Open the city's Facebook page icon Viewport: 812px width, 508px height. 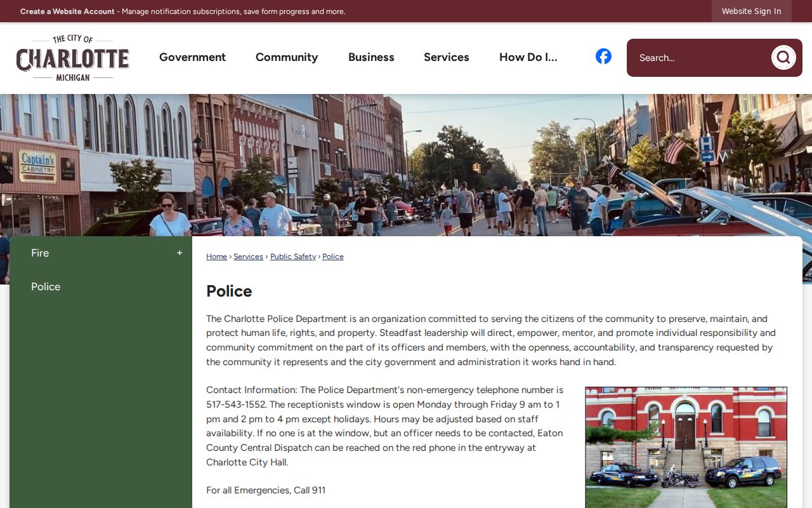click(x=603, y=57)
